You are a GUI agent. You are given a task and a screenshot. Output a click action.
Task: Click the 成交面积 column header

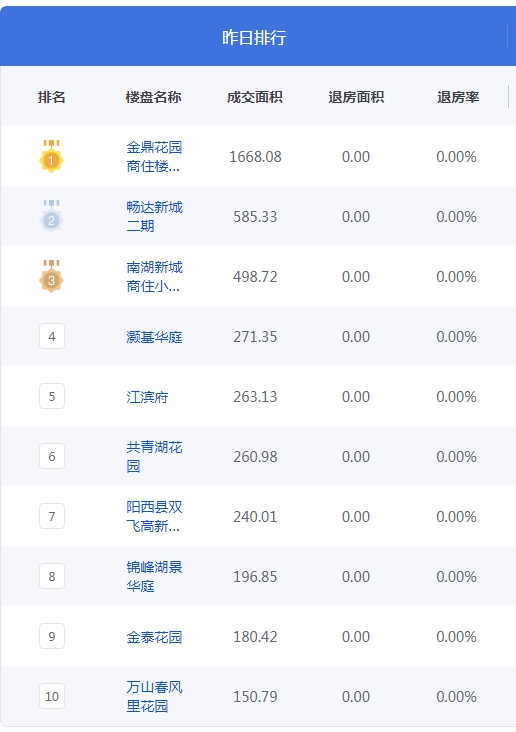click(254, 97)
